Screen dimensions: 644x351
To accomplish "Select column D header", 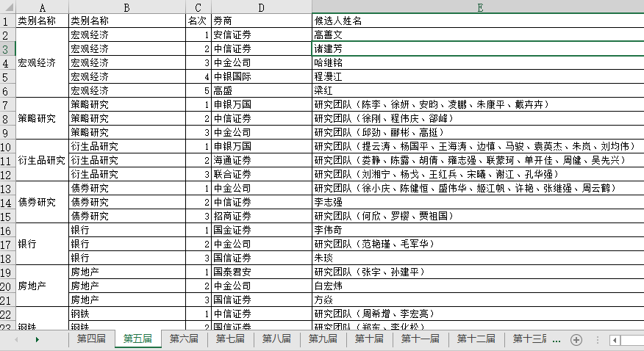I will 262,7.
